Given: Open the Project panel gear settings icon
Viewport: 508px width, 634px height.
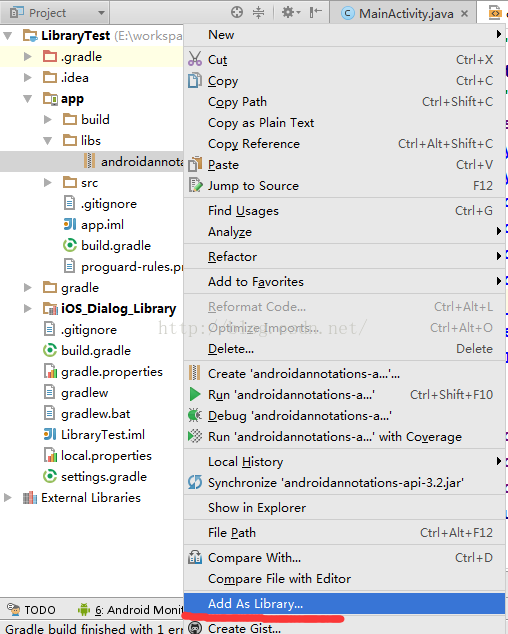Looking at the screenshot, I should click(291, 13).
